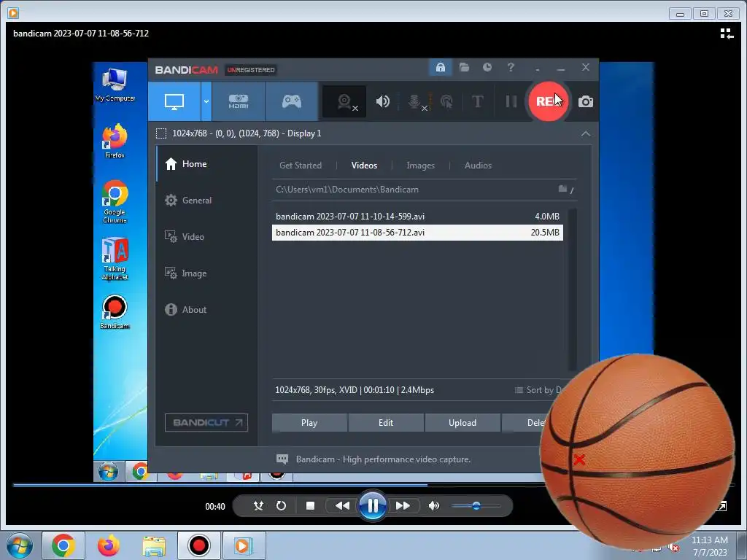Toggle the speaker sound icon in Bandicam toolbar
Image resolution: width=747 pixels, height=560 pixels.
[382, 101]
